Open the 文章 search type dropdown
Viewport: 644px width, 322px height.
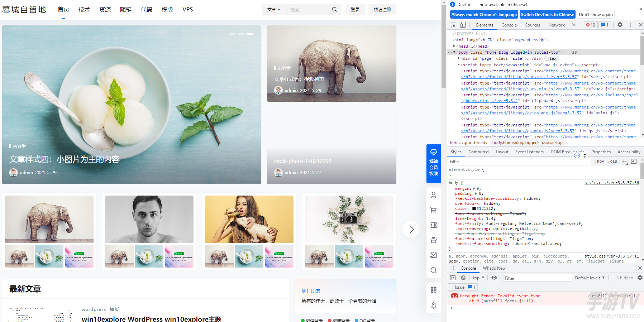(x=274, y=9)
